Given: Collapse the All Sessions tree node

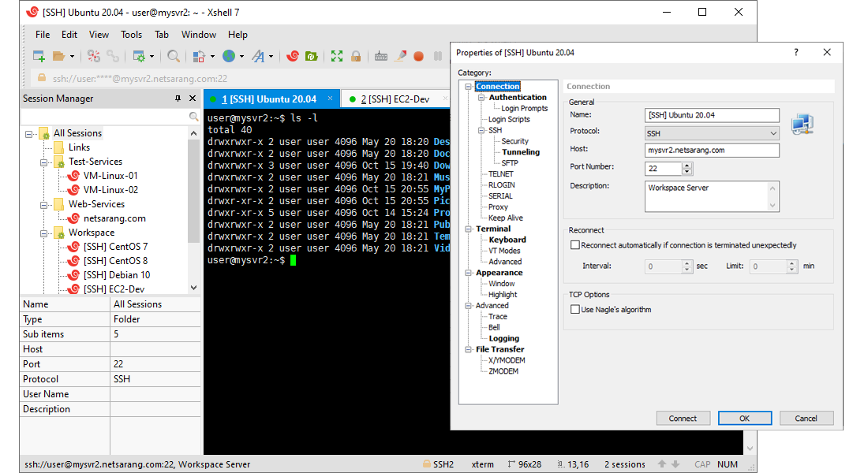Looking at the screenshot, I should tap(28, 134).
